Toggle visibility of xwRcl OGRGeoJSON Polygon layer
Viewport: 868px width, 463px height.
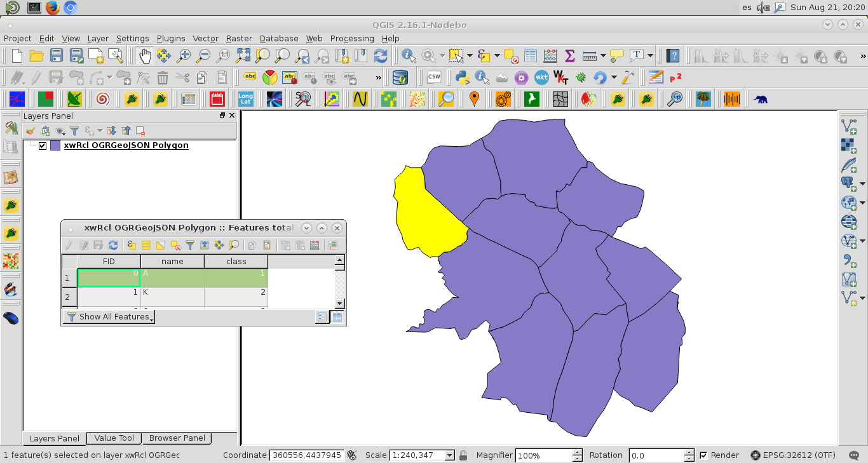point(43,145)
